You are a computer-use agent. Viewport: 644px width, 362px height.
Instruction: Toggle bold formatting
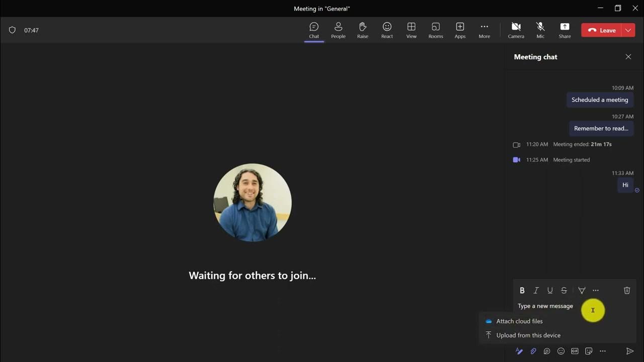[522, 290]
